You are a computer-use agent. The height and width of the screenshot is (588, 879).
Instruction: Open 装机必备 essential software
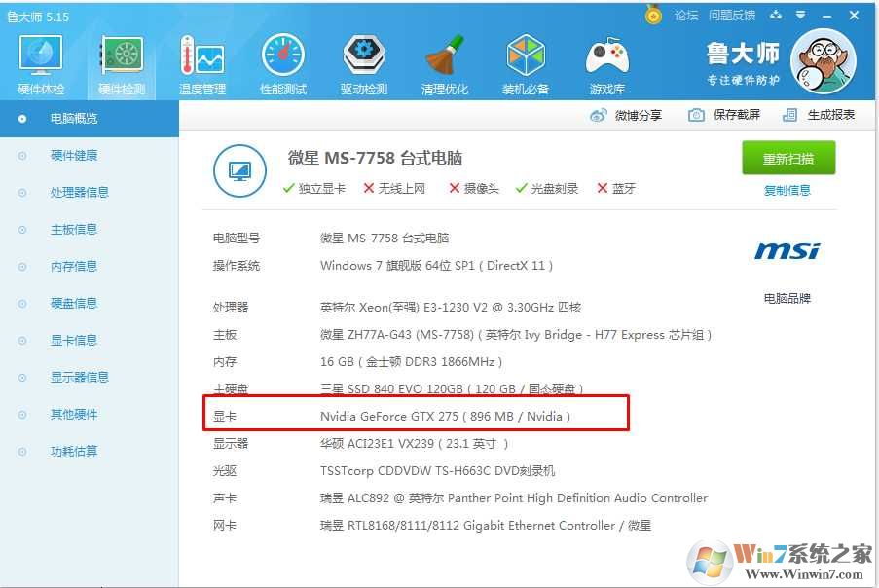[x=526, y=64]
